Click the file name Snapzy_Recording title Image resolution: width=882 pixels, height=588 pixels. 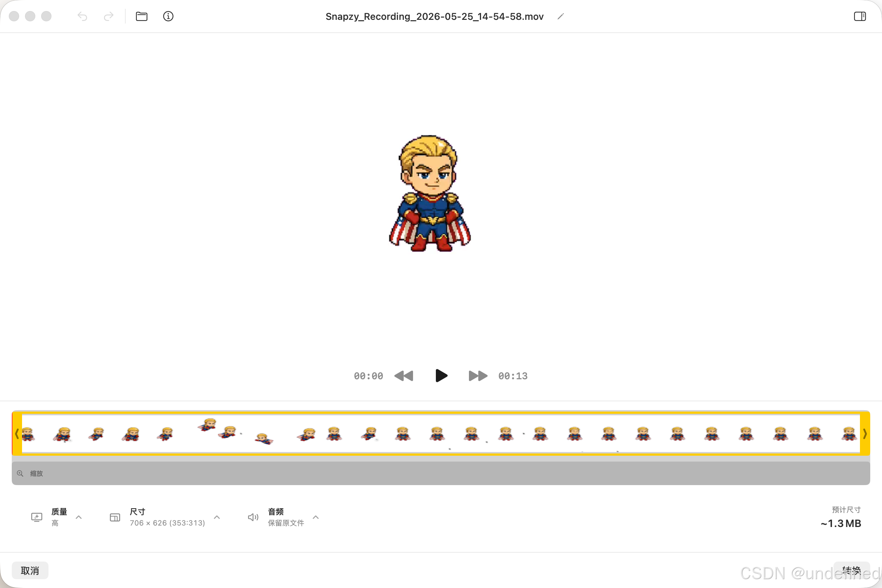(435, 17)
